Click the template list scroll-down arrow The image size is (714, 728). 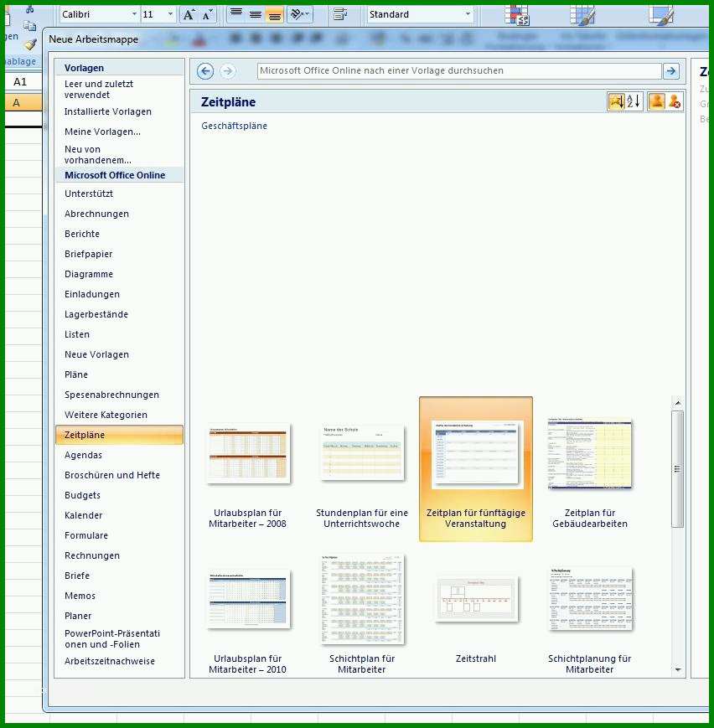(x=678, y=669)
